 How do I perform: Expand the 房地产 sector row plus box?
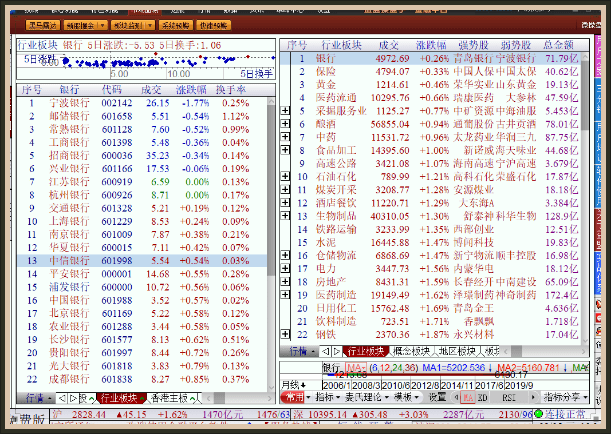(285, 282)
